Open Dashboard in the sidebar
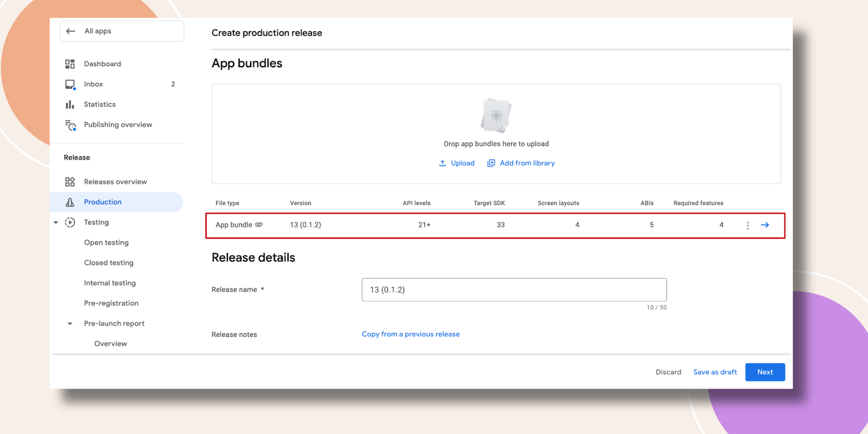 pyautogui.click(x=103, y=64)
